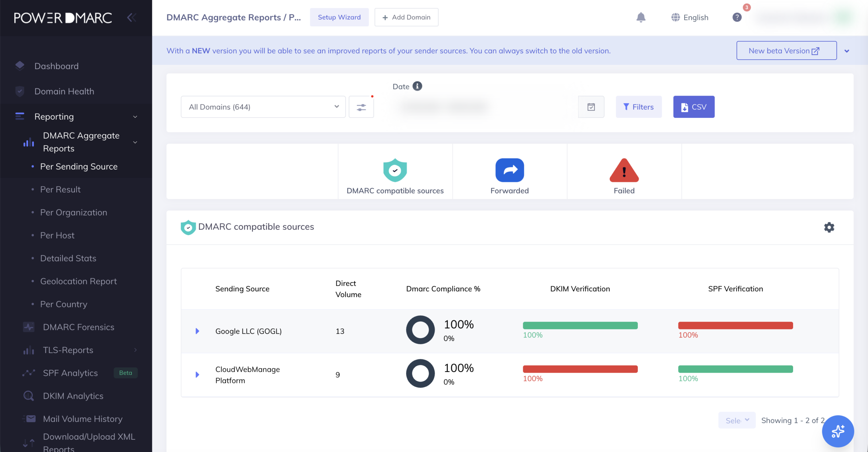This screenshot has width=868, height=452.
Task: Open the English language selector
Action: [690, 17]
